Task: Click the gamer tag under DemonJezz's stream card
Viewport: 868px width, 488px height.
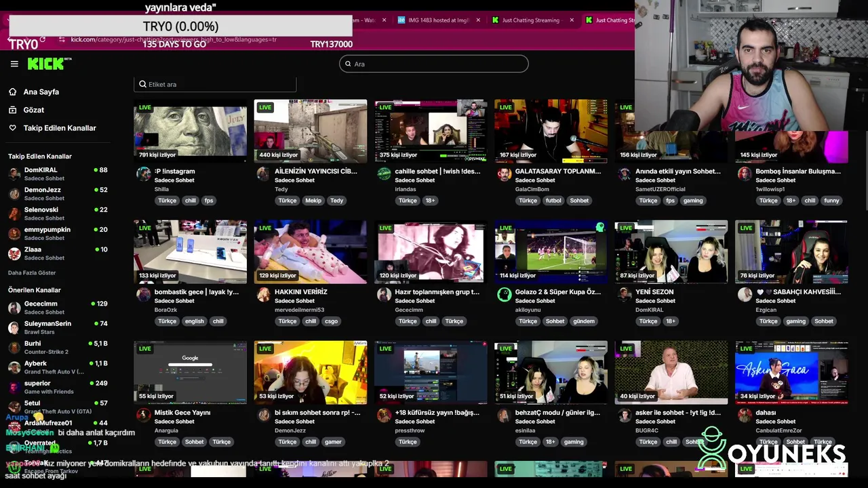Action: point(333,442)
